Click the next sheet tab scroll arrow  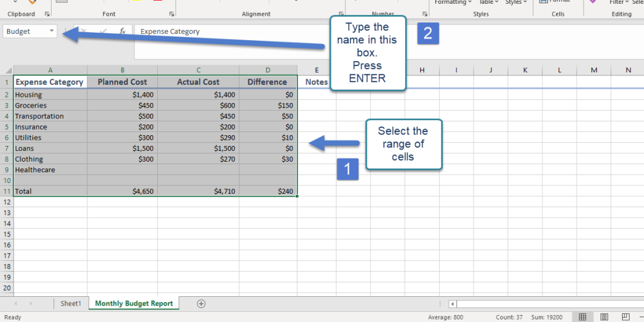click(31, 304)
